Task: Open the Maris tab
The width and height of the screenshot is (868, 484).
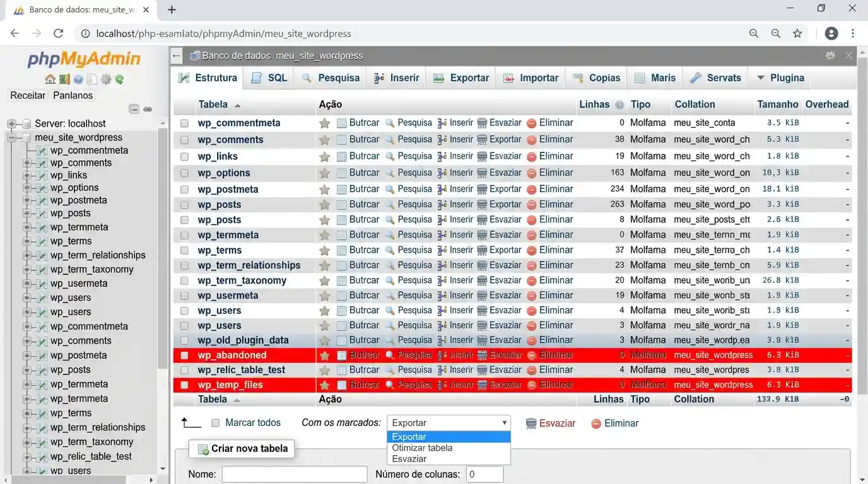Action: tap(655, 78)
